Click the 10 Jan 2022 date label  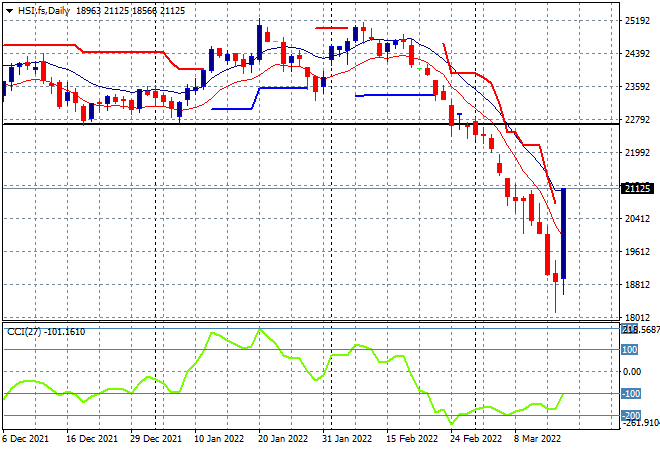(219, 439)
